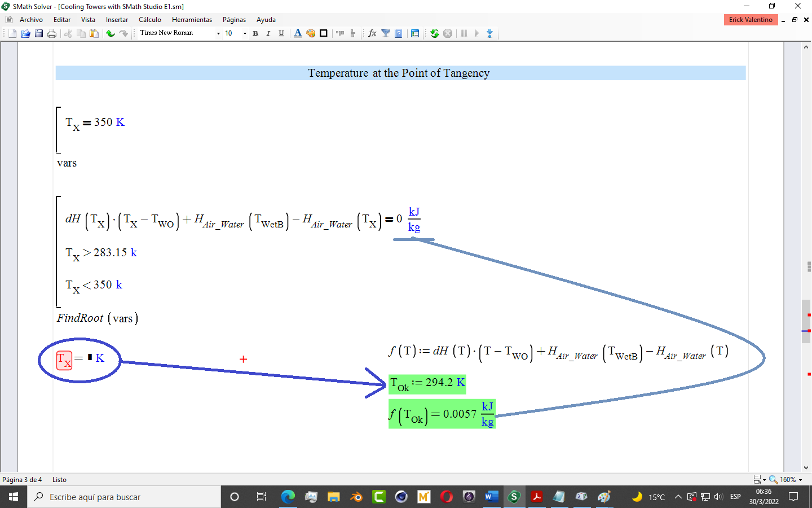This screenshot has width=812, height=508.
Task: Open the Cálculo menu
Action: click(x=149, y=20)
